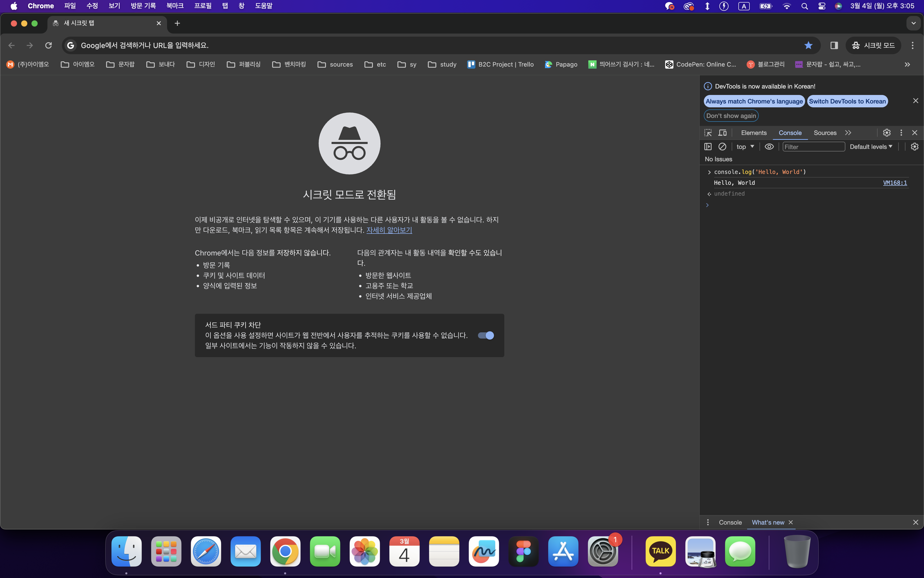Open a new tab with plus button

click(177, 23)
